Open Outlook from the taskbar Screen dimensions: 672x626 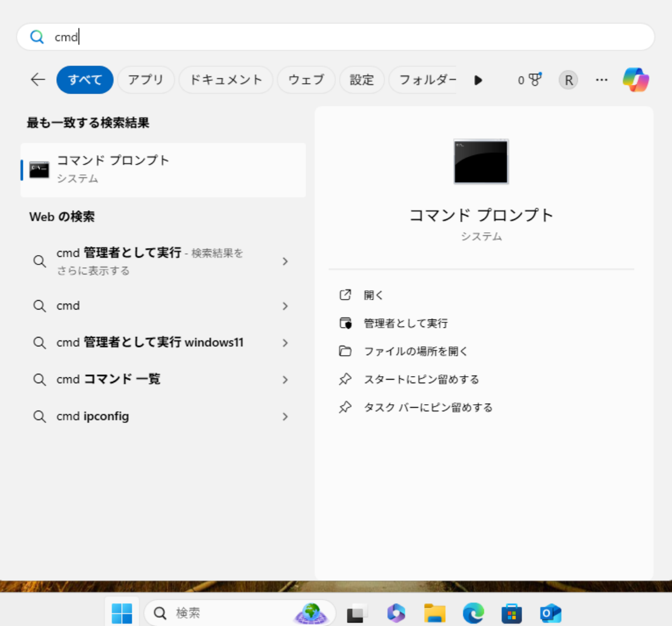(x=550, y=613)
